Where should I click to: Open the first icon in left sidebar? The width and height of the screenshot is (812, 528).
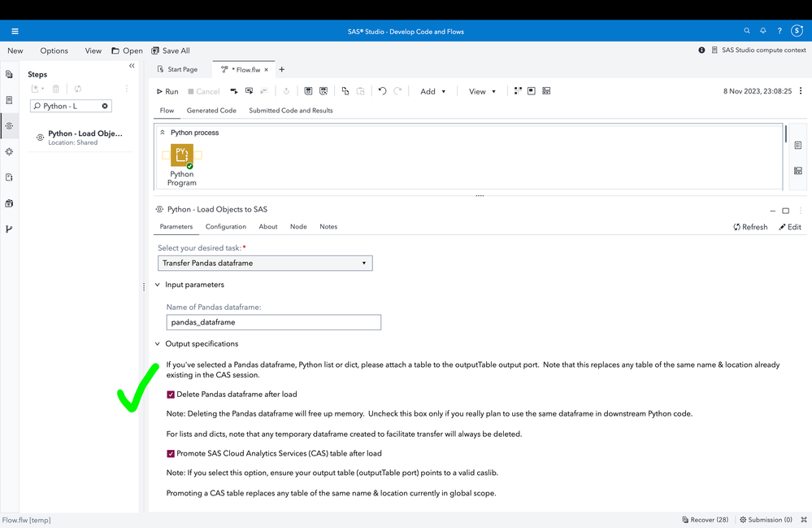tap(9, 74)
